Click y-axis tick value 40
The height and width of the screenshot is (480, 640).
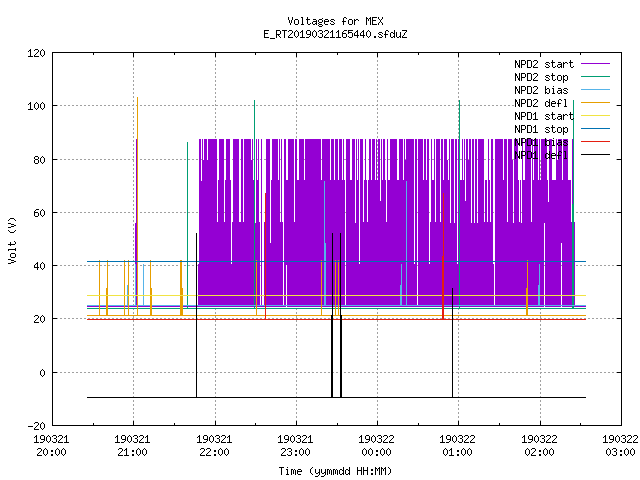click(x=39, y=266)
